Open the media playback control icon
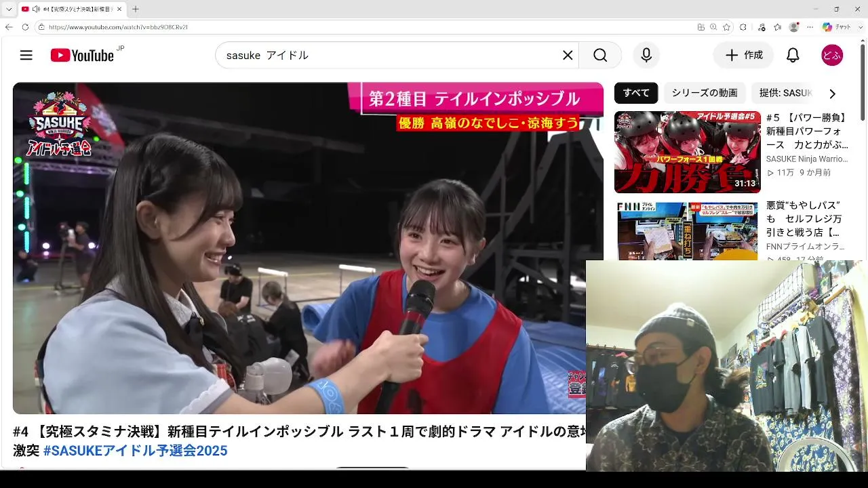The width and height of the screenshot is (868, 488). (x=762, y=27)
